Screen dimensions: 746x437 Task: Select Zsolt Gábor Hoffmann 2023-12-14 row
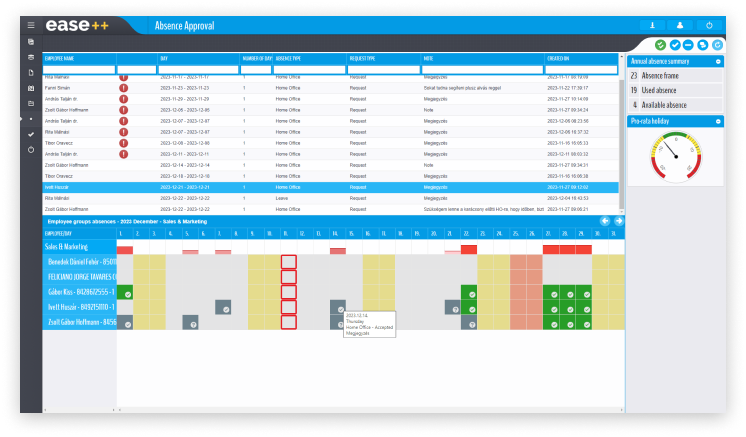click(331, 165)
